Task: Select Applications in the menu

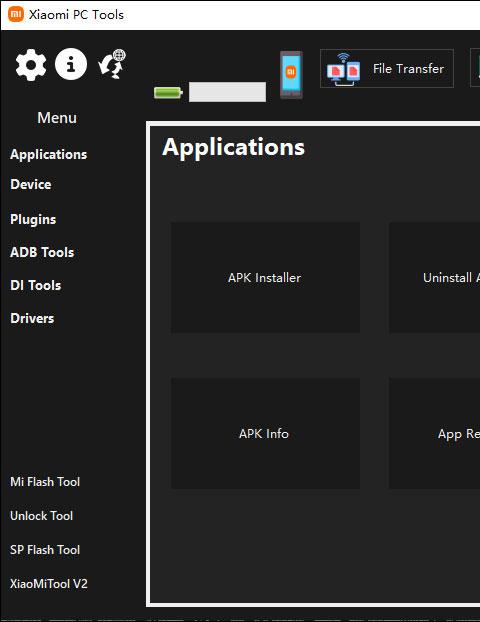Action: click(48, 154)
